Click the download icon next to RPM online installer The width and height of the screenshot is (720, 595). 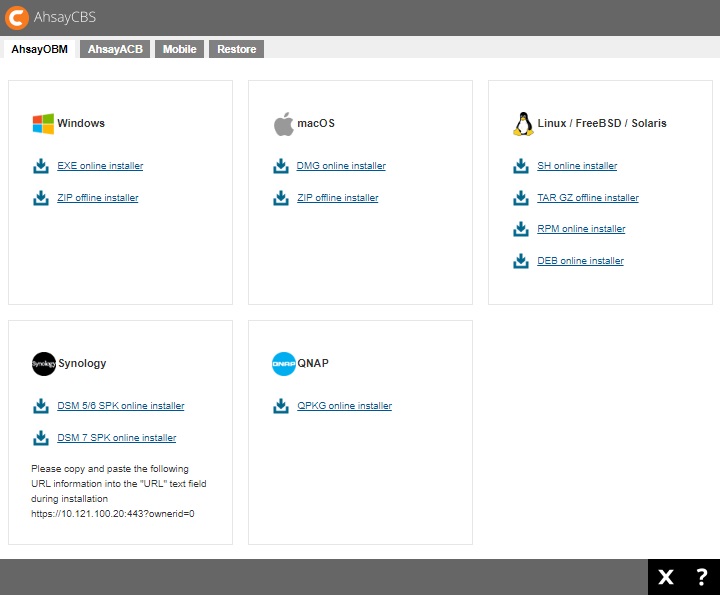coord(521,229)
